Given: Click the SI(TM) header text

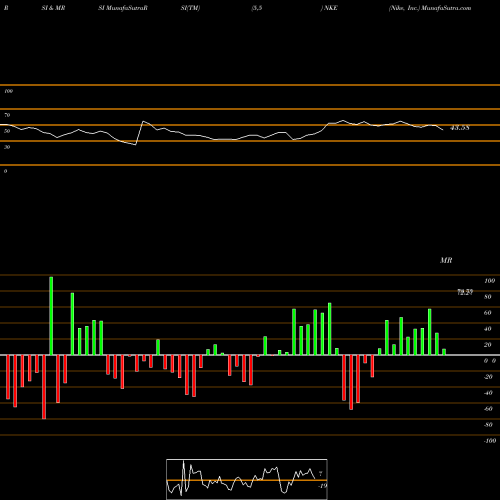Looking at the screenshot, I should tap(190, 8).
